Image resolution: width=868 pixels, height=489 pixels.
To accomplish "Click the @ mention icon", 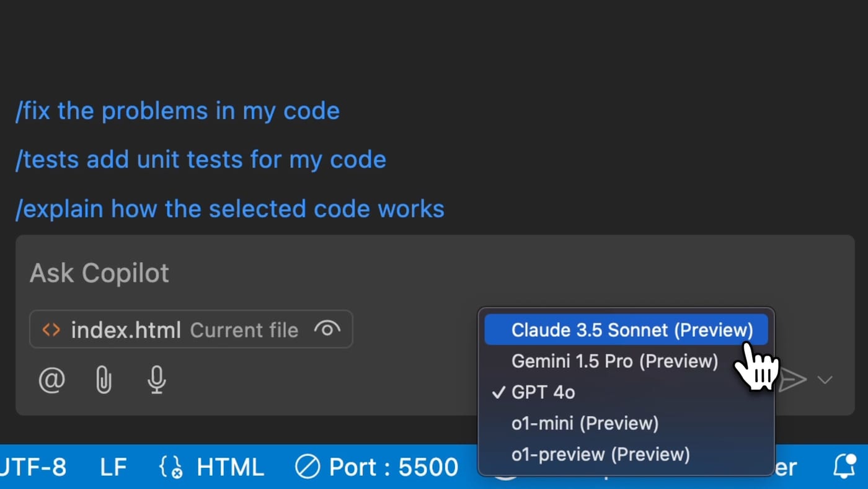I will point(51,380).
